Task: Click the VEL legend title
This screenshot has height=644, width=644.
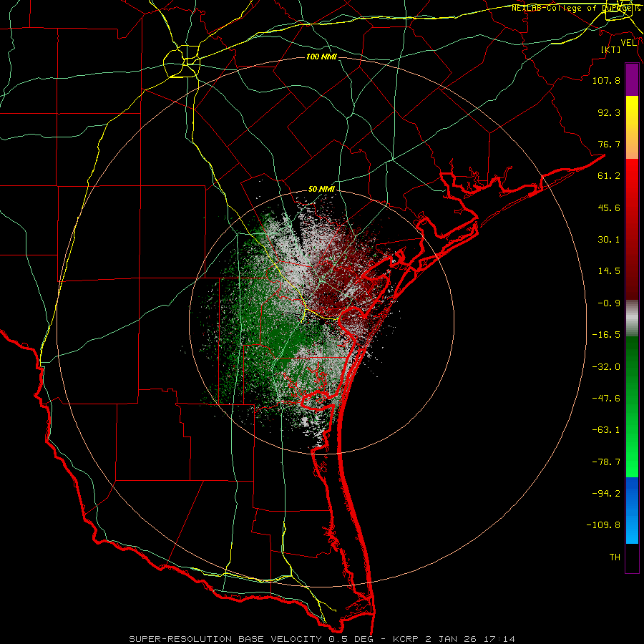Action: click(x=629, y=43)
